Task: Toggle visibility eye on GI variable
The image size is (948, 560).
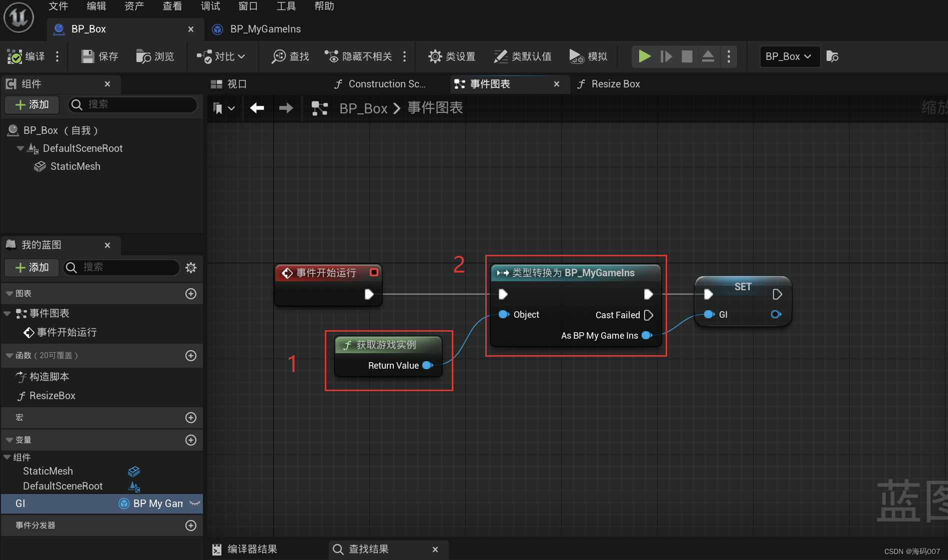Action: (x=195, y=504)
